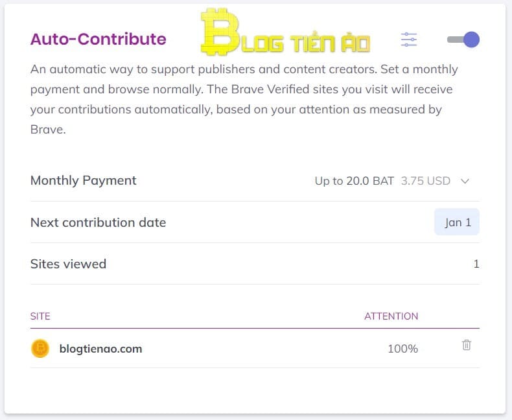This screenshot has width=512, height=420.
Task: Click the Auto-Contribute heading
Action: pos(98,39)
